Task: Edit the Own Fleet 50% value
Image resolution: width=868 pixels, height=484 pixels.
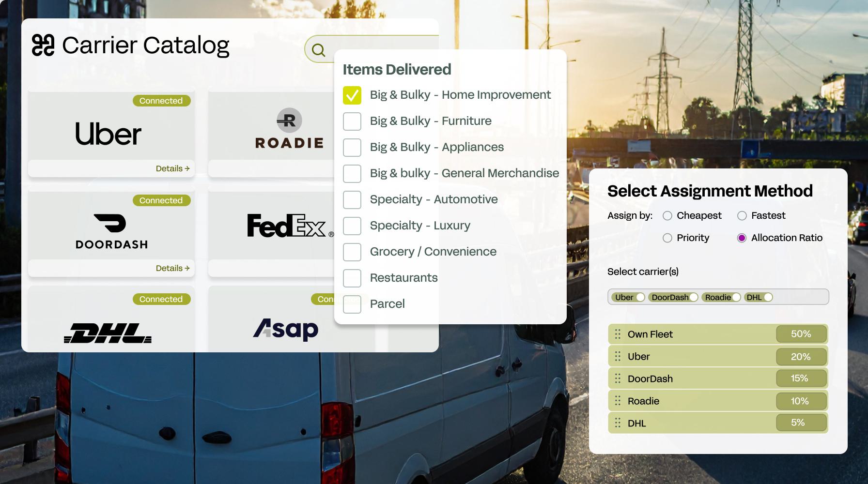Action: [x=801, y=334]
